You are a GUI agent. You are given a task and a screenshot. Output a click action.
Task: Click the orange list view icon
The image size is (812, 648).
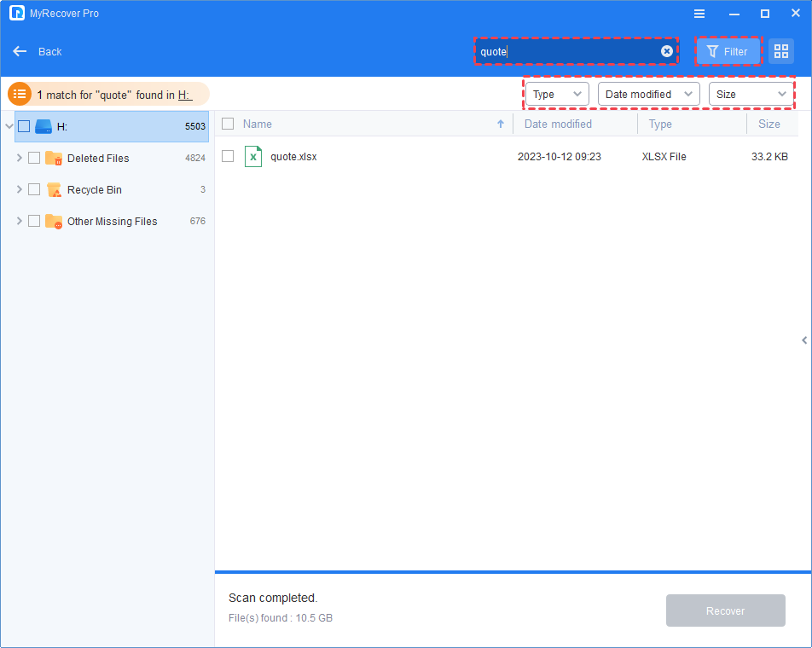pos(20,94)
